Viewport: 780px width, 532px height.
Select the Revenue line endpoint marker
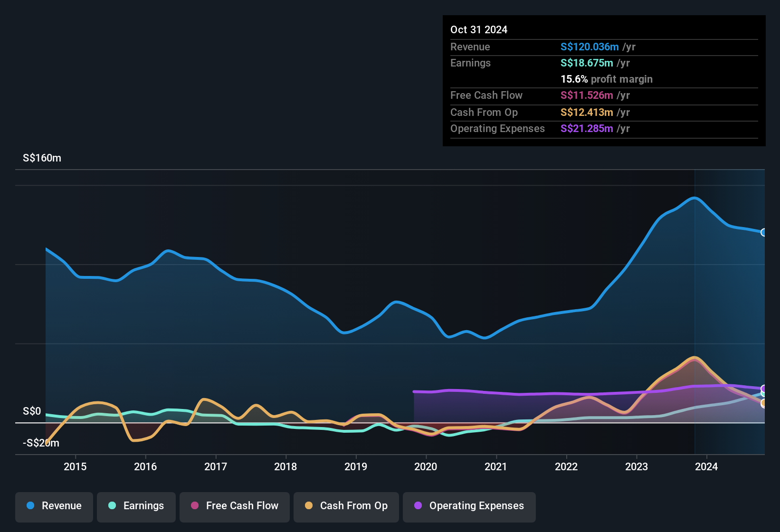(764, 232)
